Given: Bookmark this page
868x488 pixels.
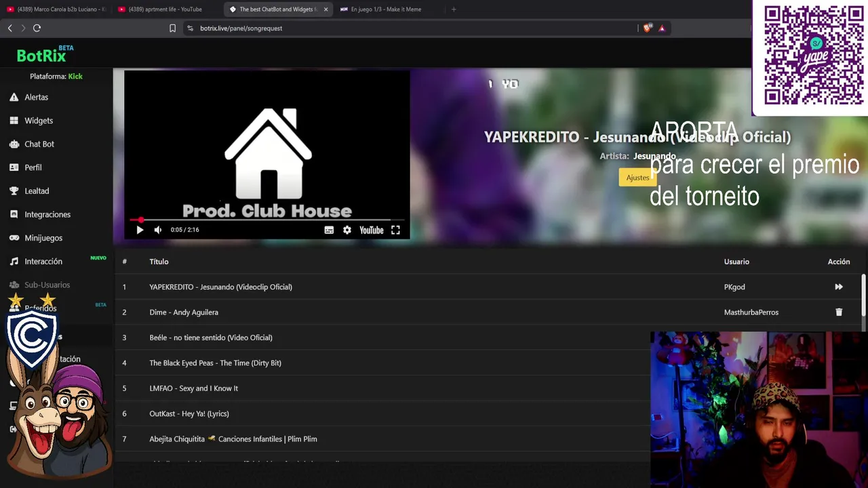Looking at the screenshot, I should 172,28.
